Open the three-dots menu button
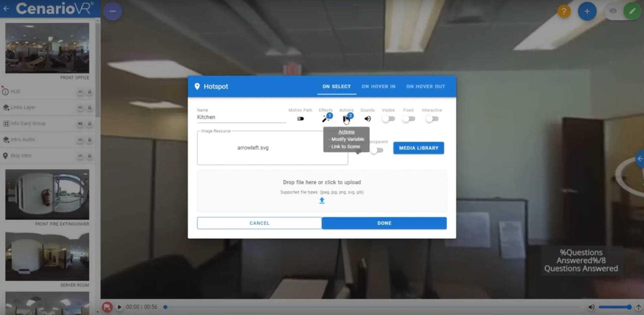The image size is (644, 315). [x=112, y=11]
